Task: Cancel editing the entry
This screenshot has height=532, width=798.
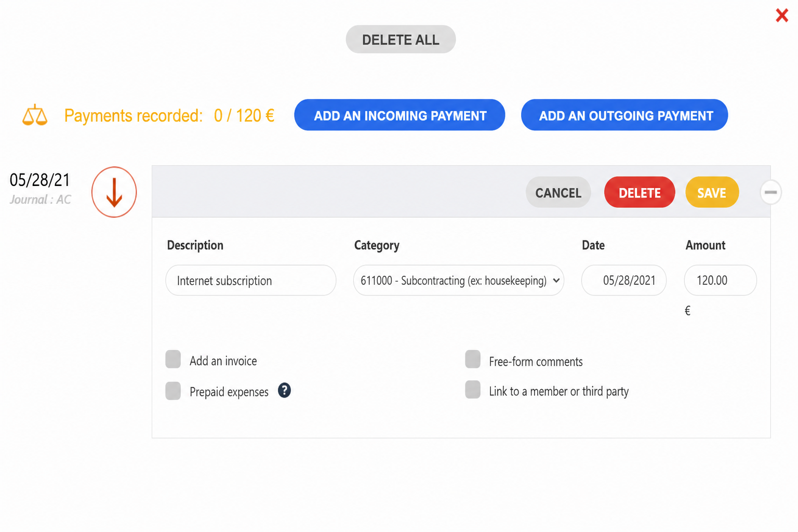Action: (x=558, y=193)
